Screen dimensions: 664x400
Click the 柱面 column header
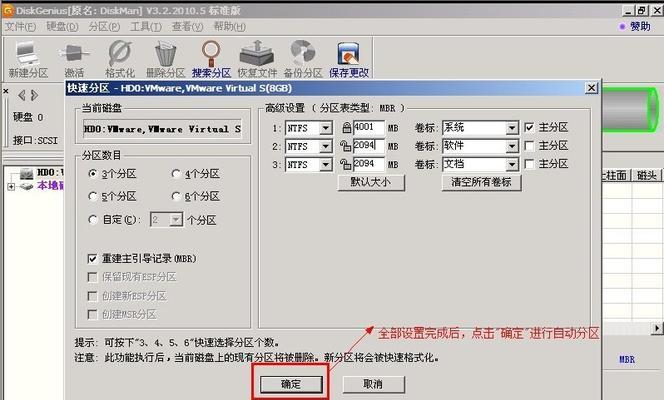click(x=617, y=175)
